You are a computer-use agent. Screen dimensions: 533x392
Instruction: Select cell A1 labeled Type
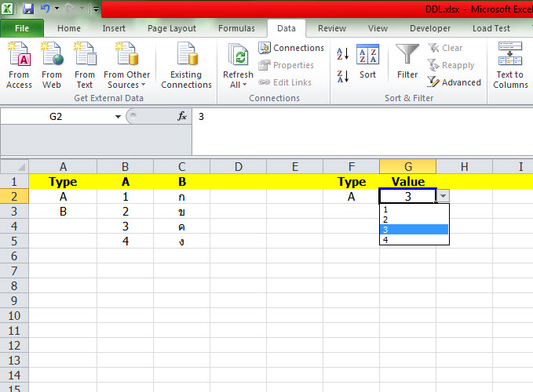coord(63,182)
